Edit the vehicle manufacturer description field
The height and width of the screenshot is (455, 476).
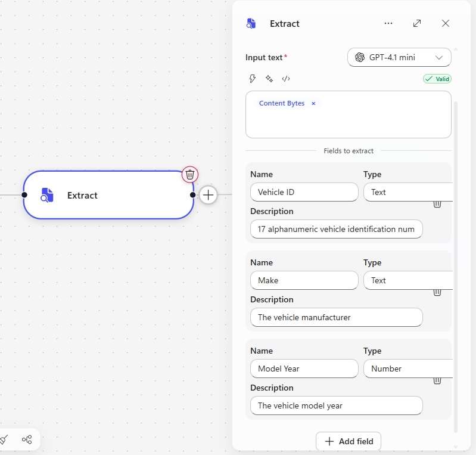(337, 317)
